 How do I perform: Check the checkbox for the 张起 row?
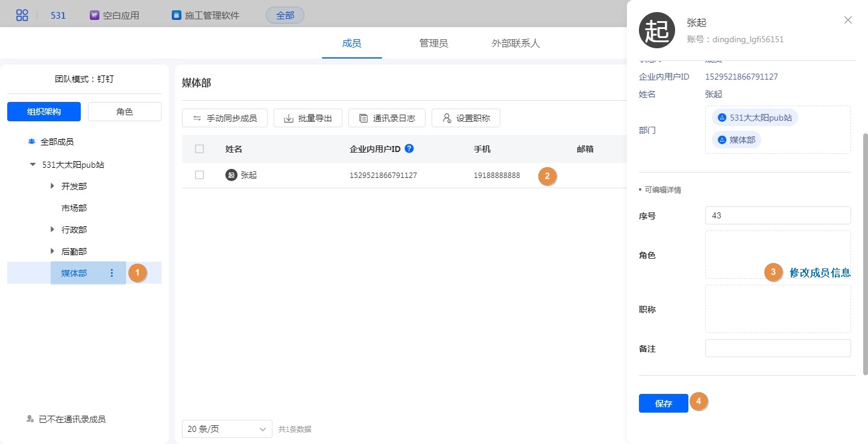200,175
